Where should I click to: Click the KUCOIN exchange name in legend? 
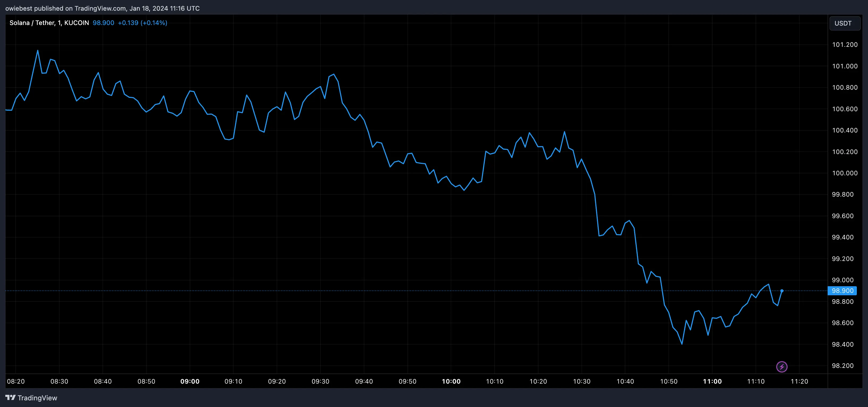pos(77,23)
